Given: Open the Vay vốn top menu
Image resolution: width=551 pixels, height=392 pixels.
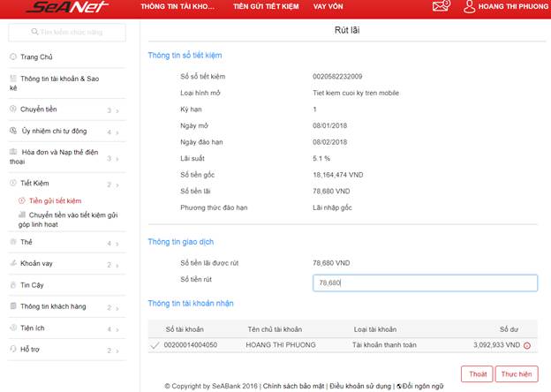Looking at the screenshot, I should (x=329, y=7).
